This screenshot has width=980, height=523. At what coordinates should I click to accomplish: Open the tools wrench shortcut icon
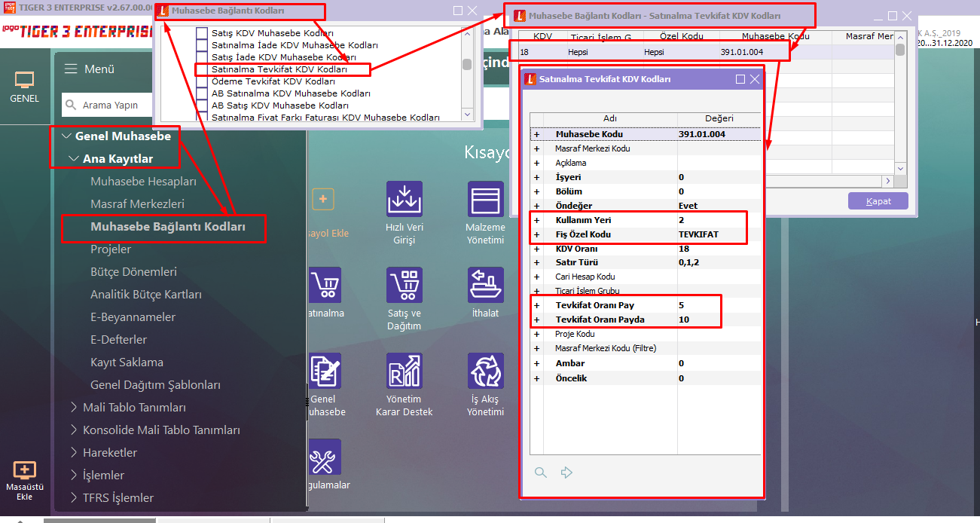tap(325, 457)
